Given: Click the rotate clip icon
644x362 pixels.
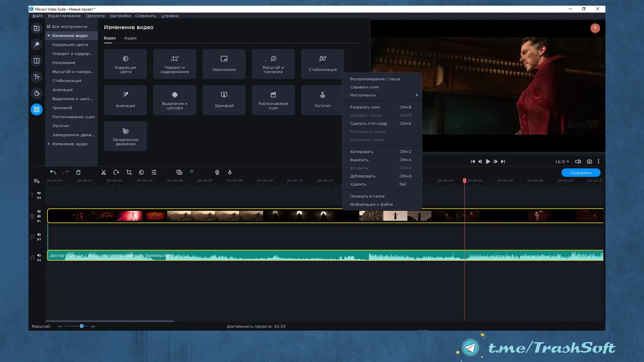Looking at the screenshot, I should [116, 172].
